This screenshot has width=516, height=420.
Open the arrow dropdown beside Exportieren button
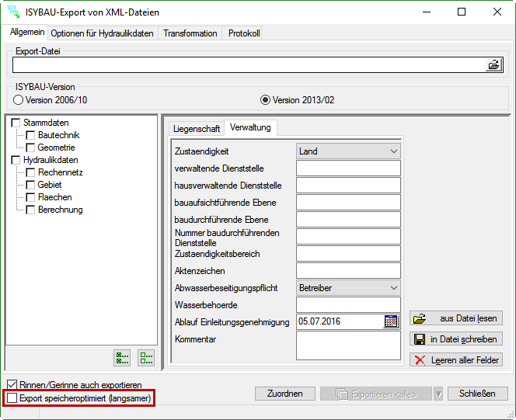438,394
